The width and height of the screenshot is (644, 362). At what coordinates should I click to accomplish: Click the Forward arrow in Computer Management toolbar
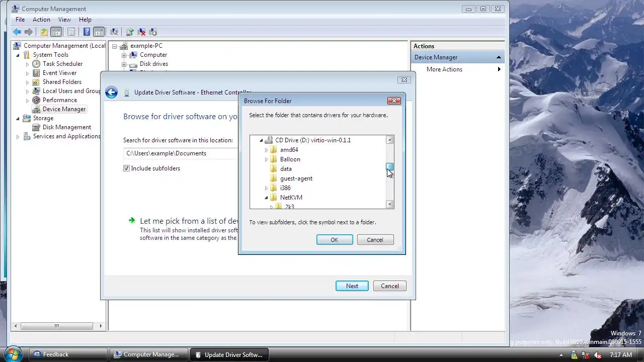29,32
